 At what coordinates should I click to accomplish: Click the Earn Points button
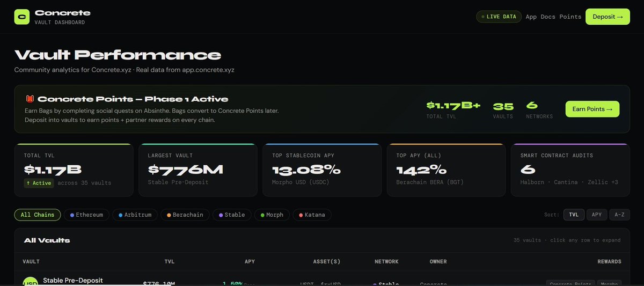click(592, 109)
